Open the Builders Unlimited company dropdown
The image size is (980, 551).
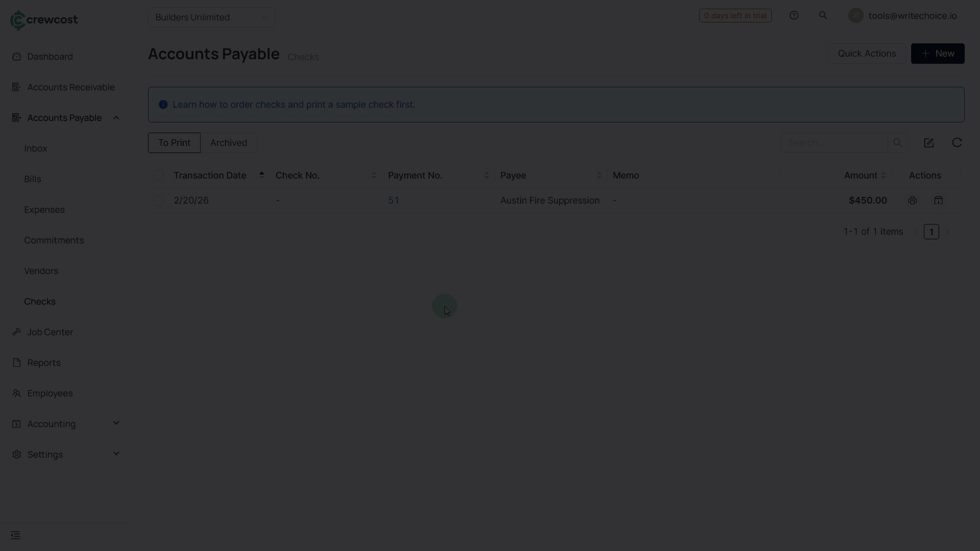tap(211, 17)
